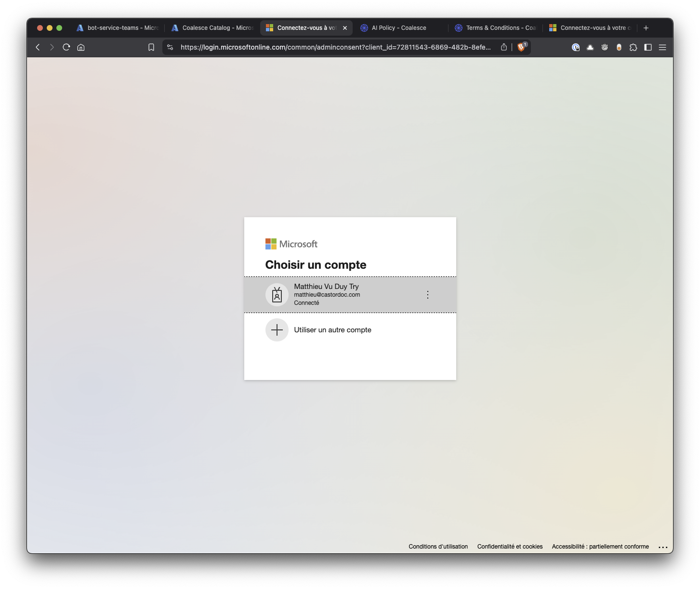Switch to the AI Policy - Coalesce tab
700x589 pixels.
398,28
